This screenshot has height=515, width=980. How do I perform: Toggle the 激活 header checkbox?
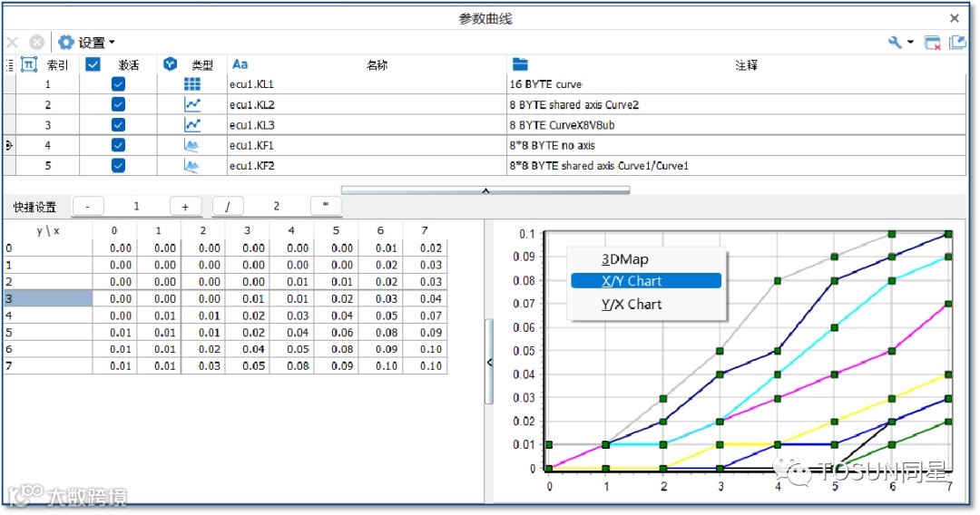[93, 64]
